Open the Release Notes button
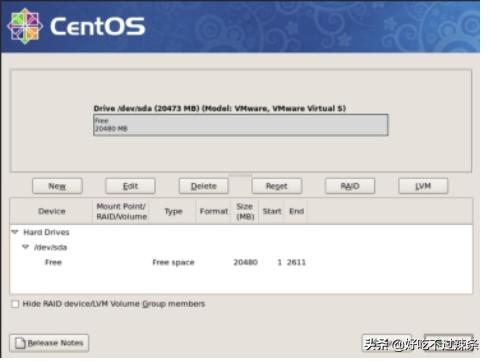This screenshot has width=489, height=361. (x=49, y=343)
